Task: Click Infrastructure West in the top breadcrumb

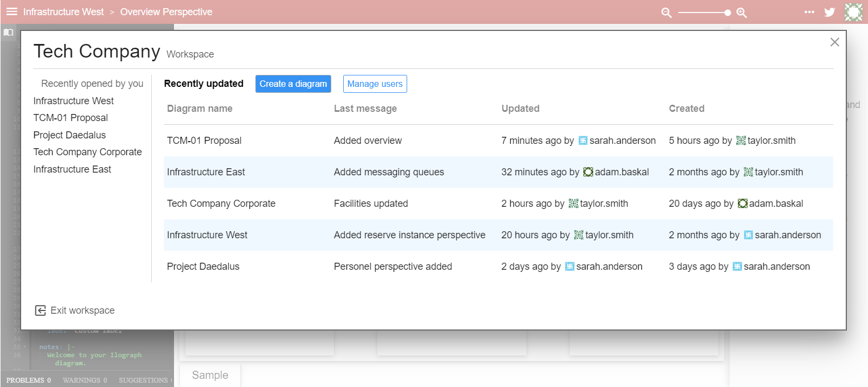Action: tap(63, 12)
